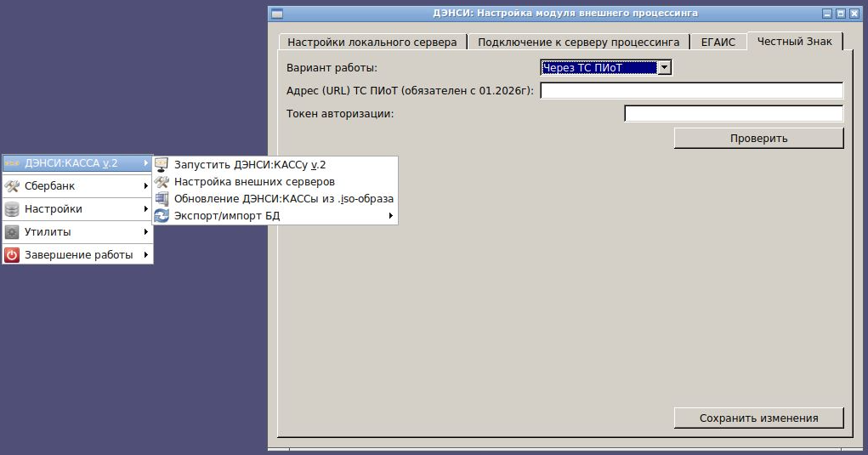Switch to the Подключение к серверу процессинга tab
Image resolution: width=868 pixels, height=455 pixels.
coord(578,42)
